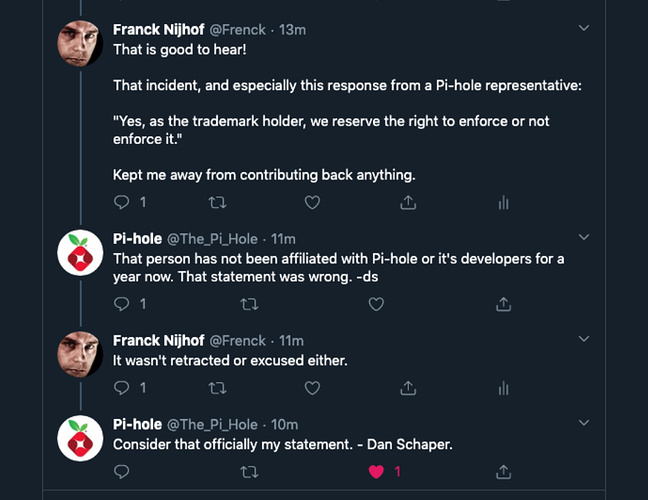
Task: Reply to Franck's "That is good to hear!" tweet
Action: [123, 202]
